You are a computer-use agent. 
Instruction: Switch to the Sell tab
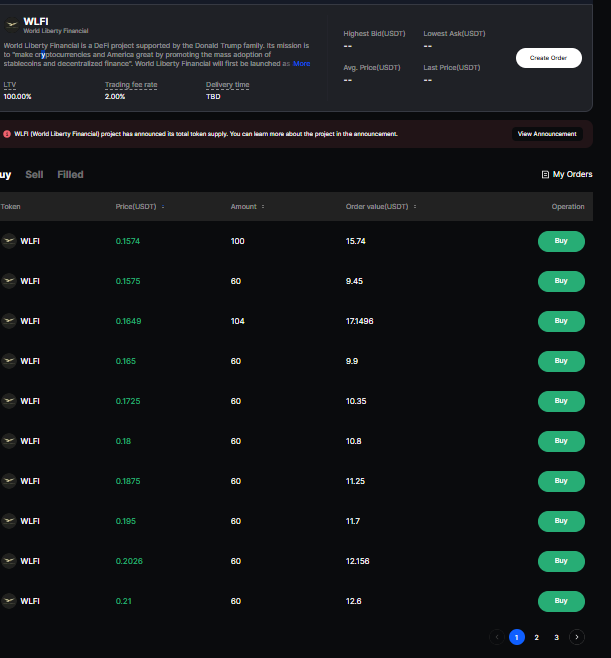click(x=34, y=175)
